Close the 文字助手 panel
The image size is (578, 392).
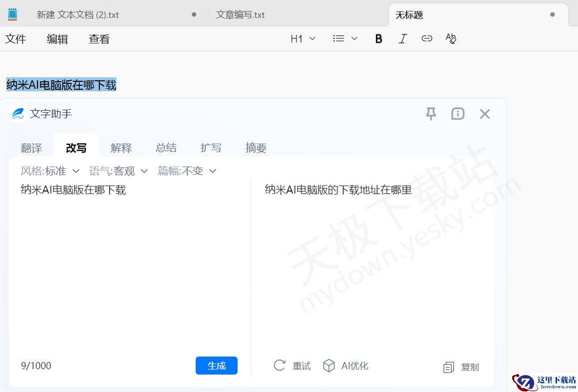(485, 114)
